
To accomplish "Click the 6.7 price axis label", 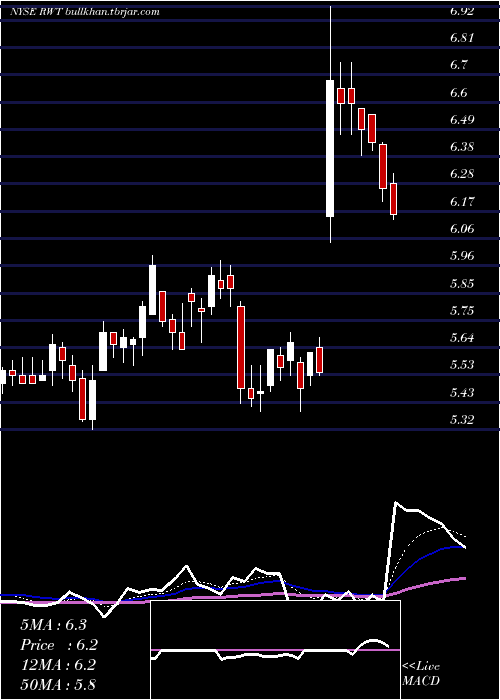I will (459, 65).
